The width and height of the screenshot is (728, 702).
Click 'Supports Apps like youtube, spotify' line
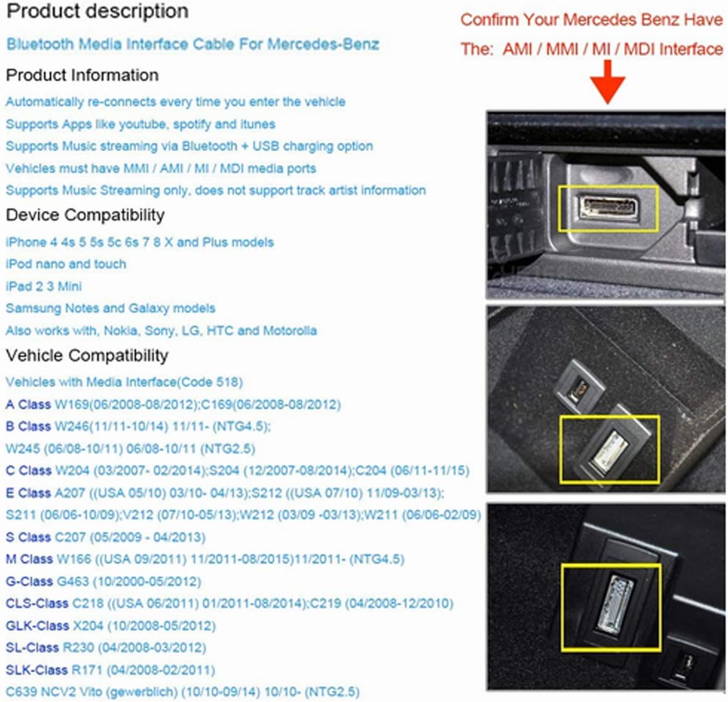(140, 125)
